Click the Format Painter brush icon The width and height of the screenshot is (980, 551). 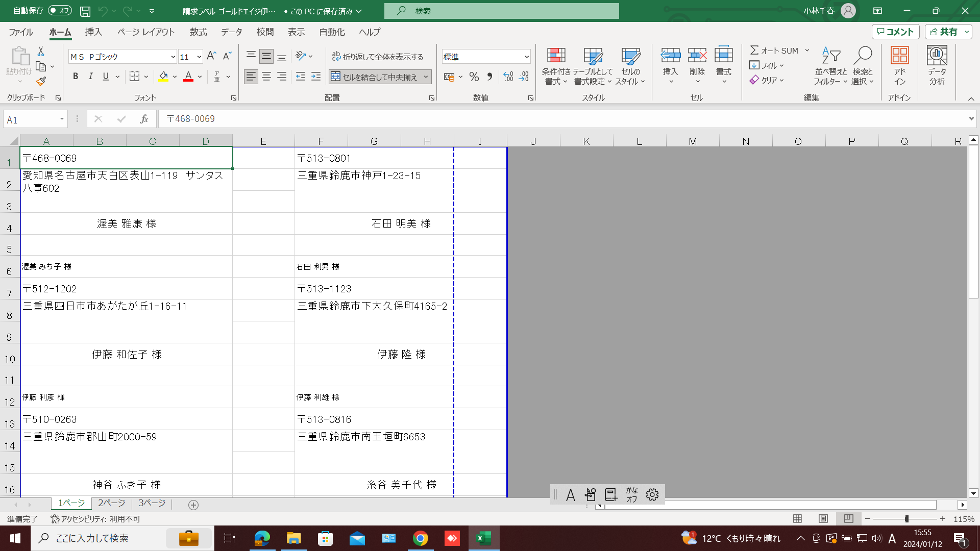click(x=41, y=81)
